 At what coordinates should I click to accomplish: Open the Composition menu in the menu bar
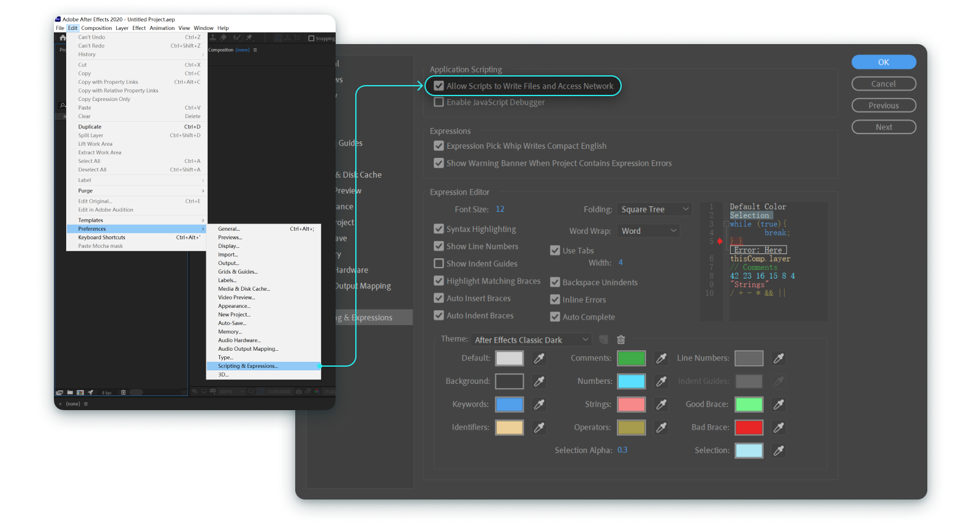[x=97, y=28]
